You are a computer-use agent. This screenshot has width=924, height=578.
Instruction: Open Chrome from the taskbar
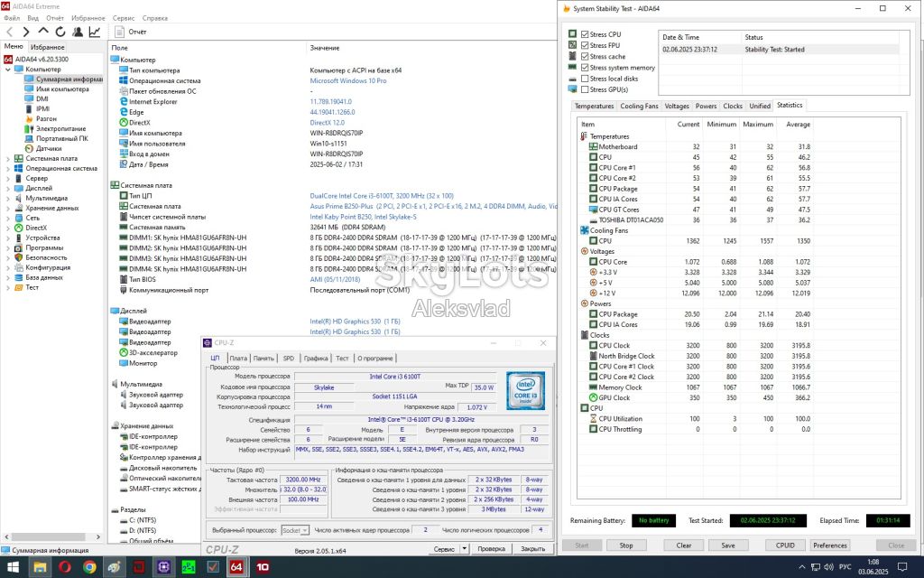pos(89,567)
